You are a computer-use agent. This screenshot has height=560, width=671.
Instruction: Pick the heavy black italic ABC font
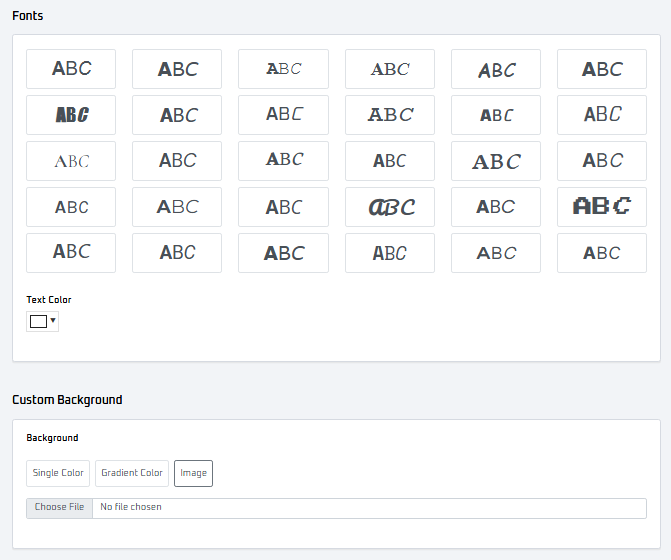71,115
